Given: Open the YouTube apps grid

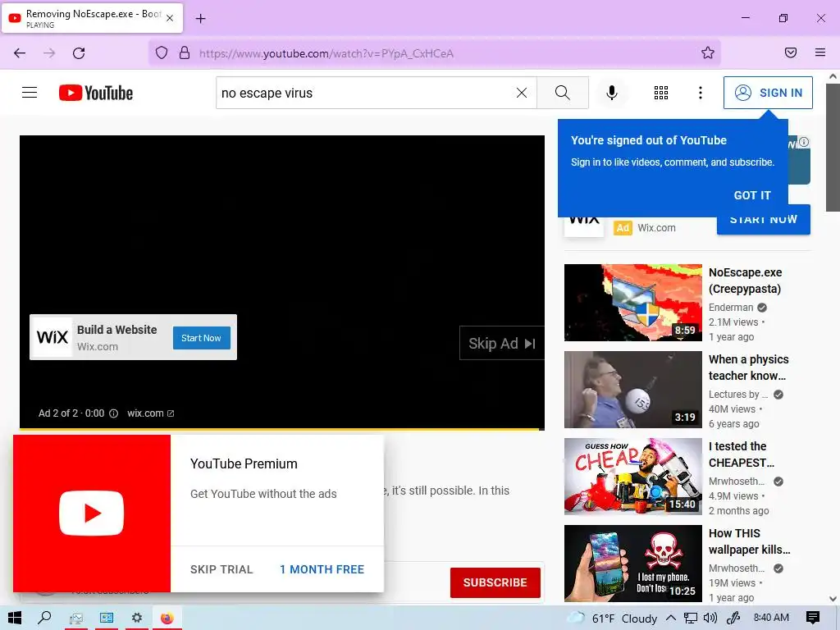Looking at the screenshot, I should tap(661, 93).
